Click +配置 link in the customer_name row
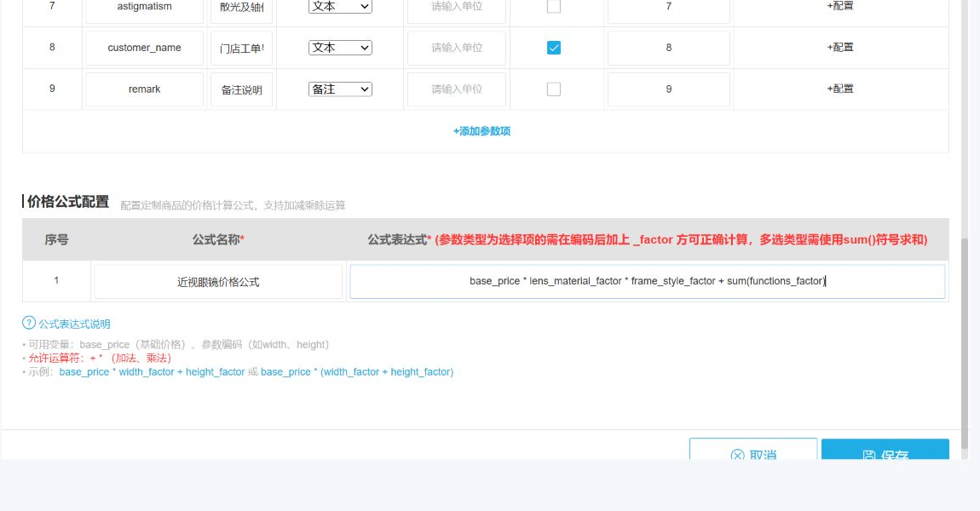Viewport: 980px width, 511px height. point(840,47)
